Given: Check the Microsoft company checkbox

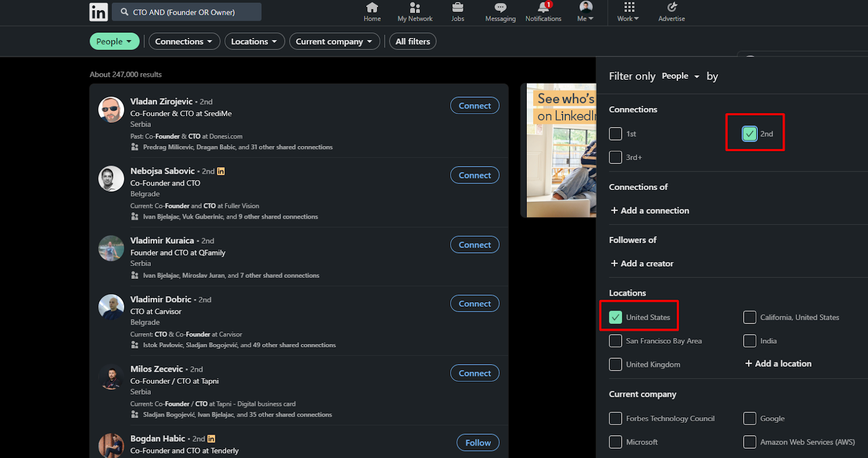Looking at the screenshot, I should pyautogui.click(x=616, y=442).
